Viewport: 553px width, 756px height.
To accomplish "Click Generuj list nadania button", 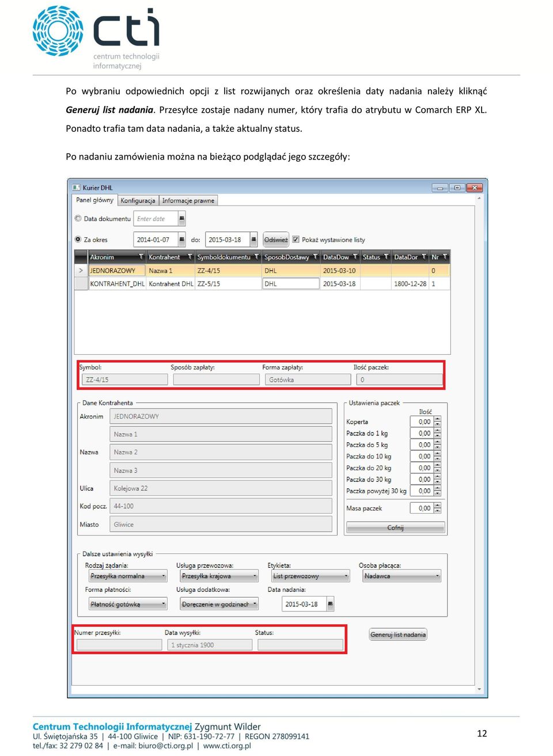I will pyautogui.click(x=398, y=635).
